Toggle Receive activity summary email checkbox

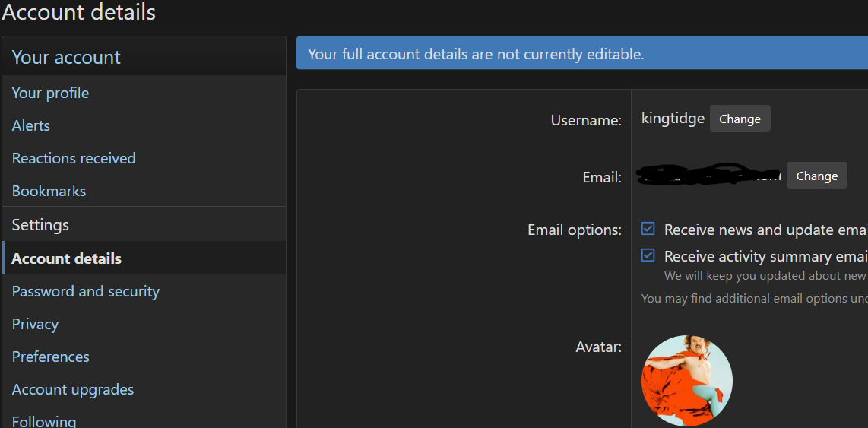pyautogui.click(x=648, y=255)
